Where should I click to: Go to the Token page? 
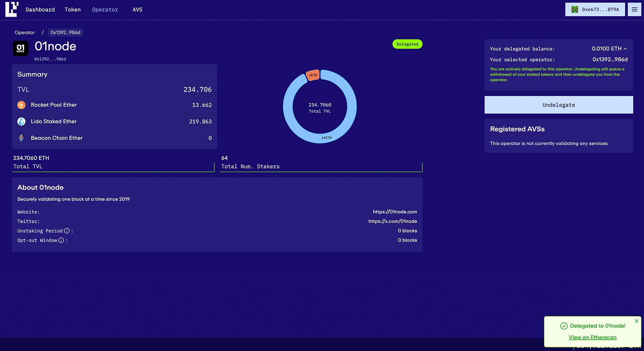click(x=73, y=10)
